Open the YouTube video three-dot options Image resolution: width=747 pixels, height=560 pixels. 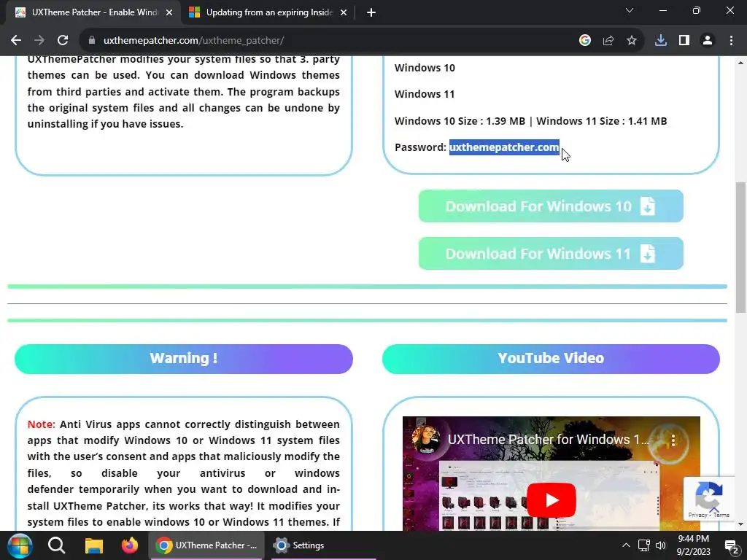click(673, 440)
